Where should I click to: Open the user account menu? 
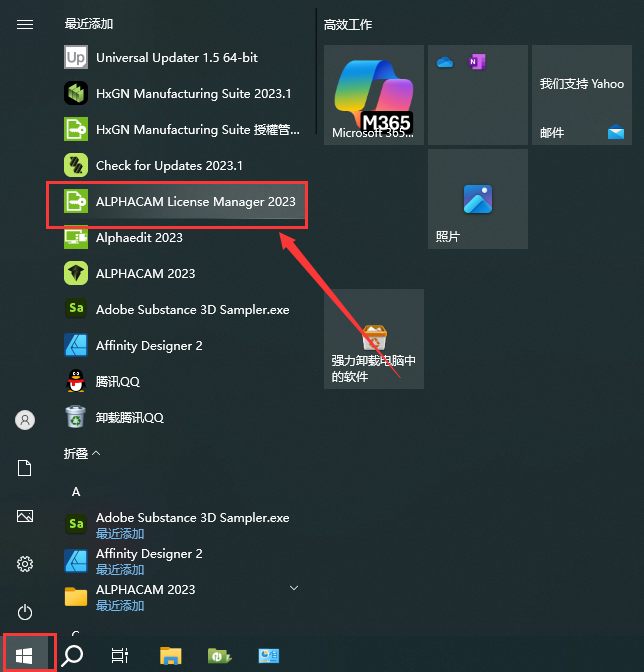(25, 420)
